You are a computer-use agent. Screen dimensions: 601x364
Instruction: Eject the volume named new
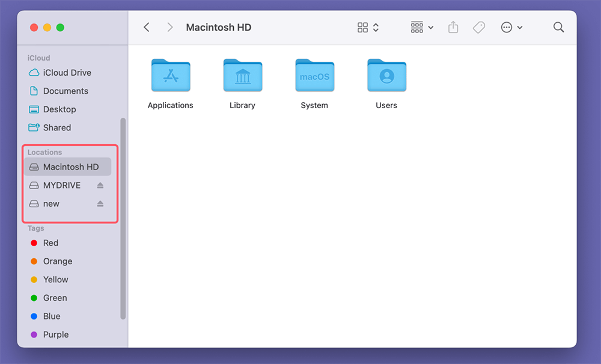[100, 204]
